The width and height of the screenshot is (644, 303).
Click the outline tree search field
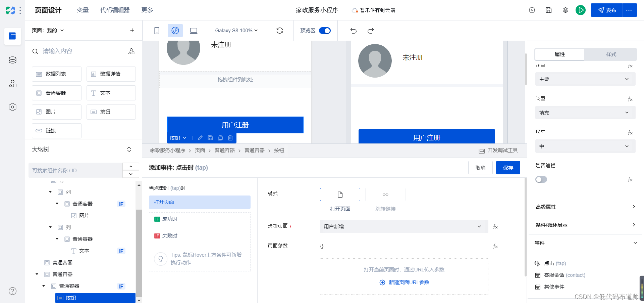(x=75, y=170)
